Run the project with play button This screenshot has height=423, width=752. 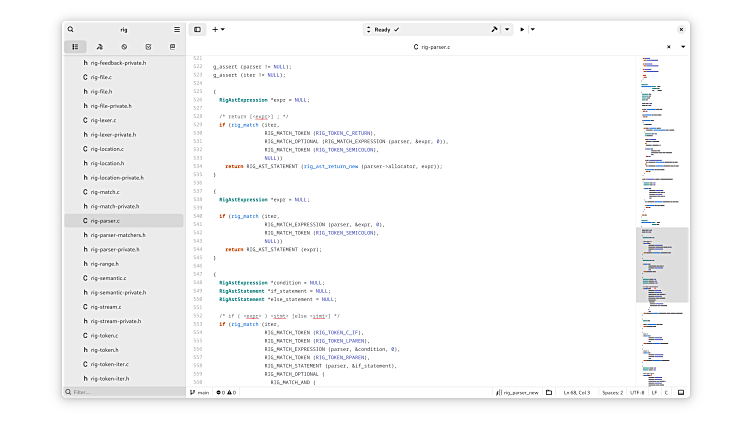pyautogui.click(x=522, y=30)
